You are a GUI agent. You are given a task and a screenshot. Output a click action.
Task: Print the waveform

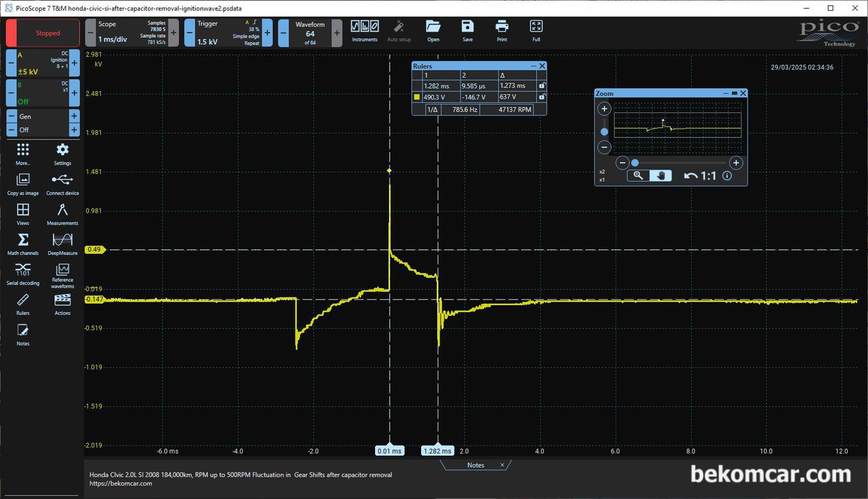click(502, 31)
